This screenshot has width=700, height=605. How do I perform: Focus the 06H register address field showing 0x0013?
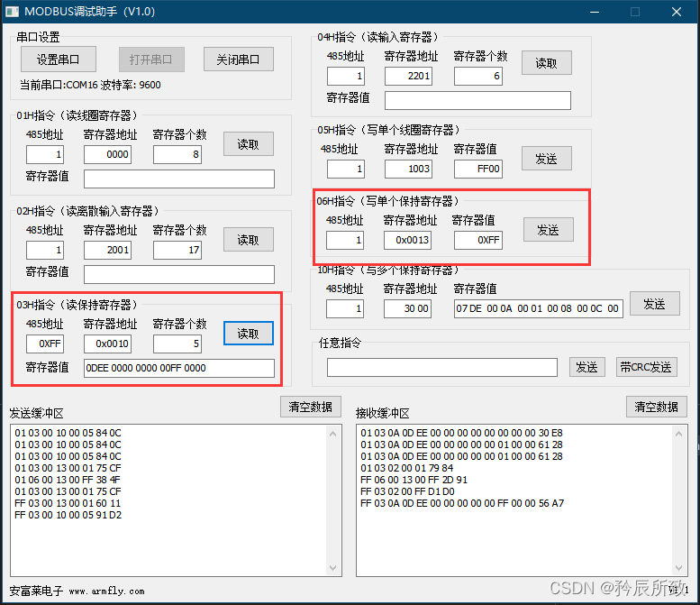click(407, 241)
